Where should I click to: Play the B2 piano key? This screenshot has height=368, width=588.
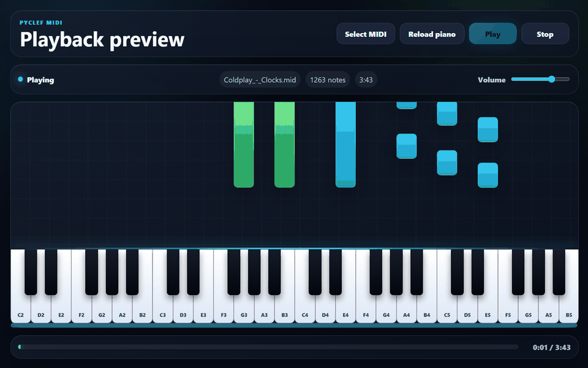click(142, 310)
